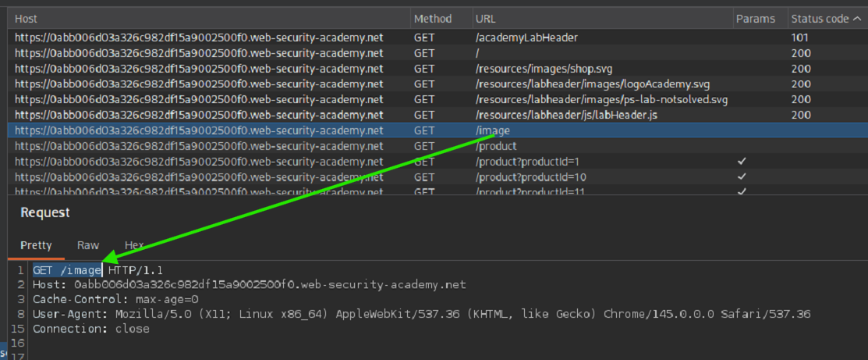Click the Params checkmark for productId=10
868x360 pixels.
pos(742,177)
